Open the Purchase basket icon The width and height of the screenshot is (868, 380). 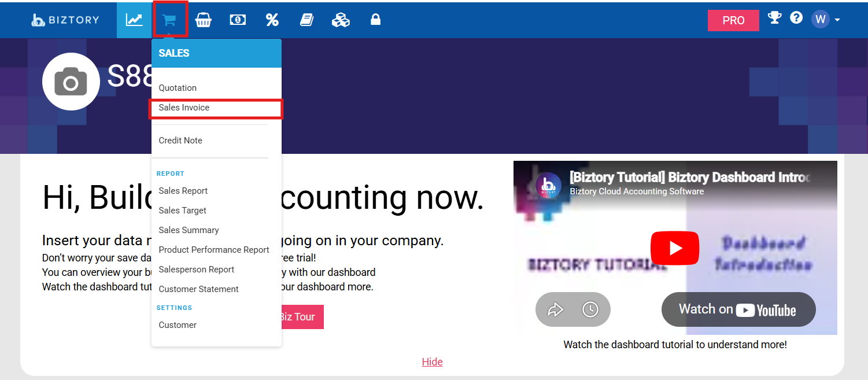(x=203, y=20)
